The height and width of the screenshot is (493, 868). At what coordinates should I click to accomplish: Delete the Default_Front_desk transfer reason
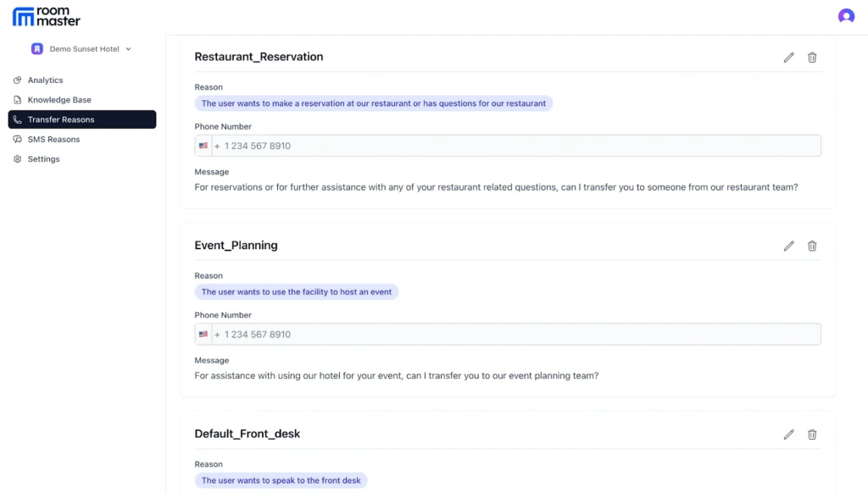coord(811,435)
